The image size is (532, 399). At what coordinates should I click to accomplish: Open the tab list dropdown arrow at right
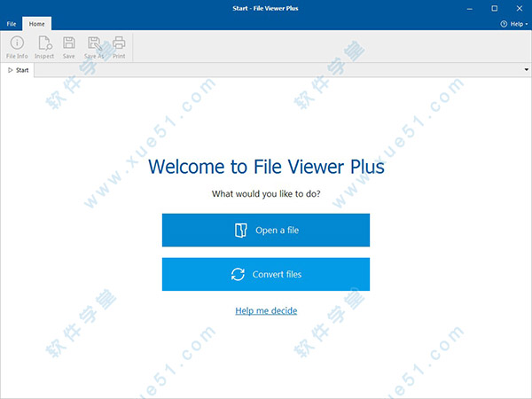525,69
